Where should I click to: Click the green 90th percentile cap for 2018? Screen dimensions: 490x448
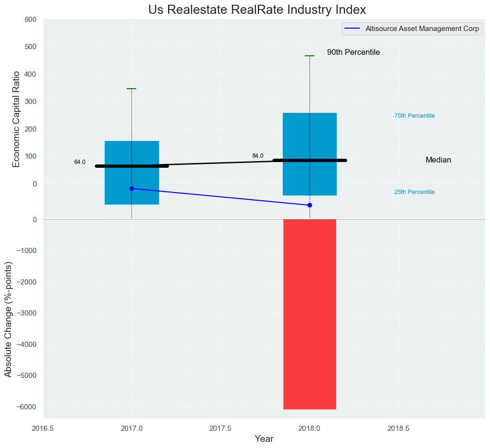click(x=310, y=56)
